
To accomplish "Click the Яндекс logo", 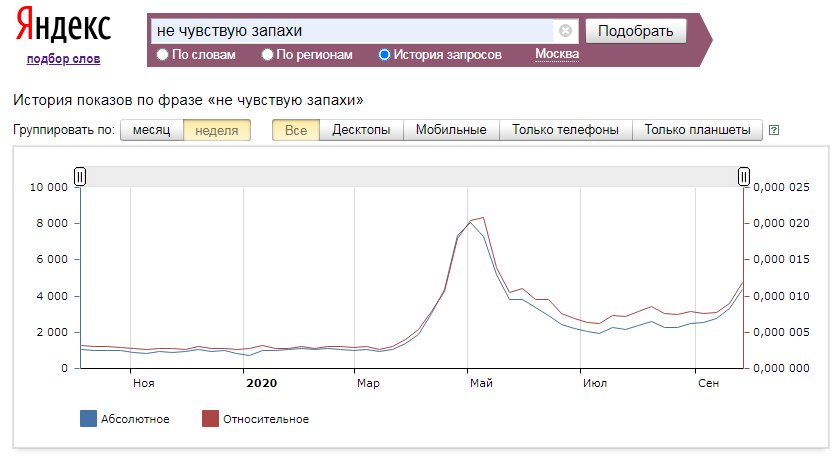I will [x=63, y=26].
